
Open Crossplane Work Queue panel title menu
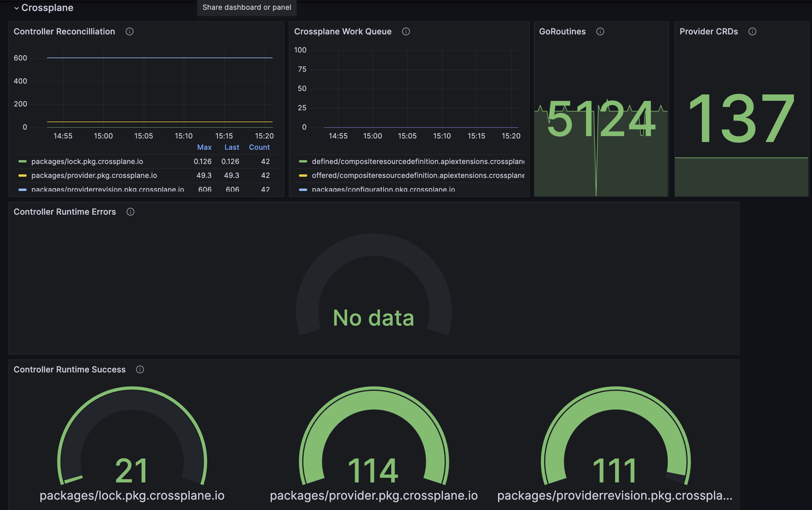[x=343, y=31]
